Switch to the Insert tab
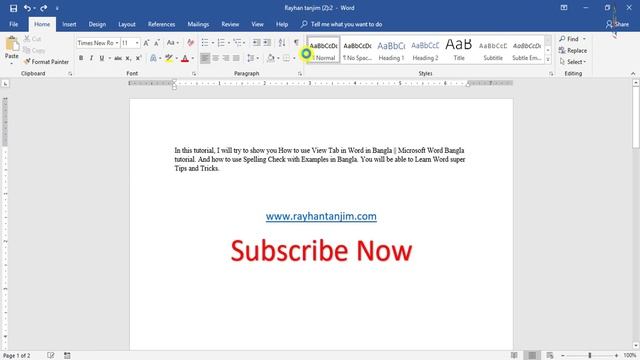The width and height of the screenshot is (640, 360). click(x=69, y=24)
